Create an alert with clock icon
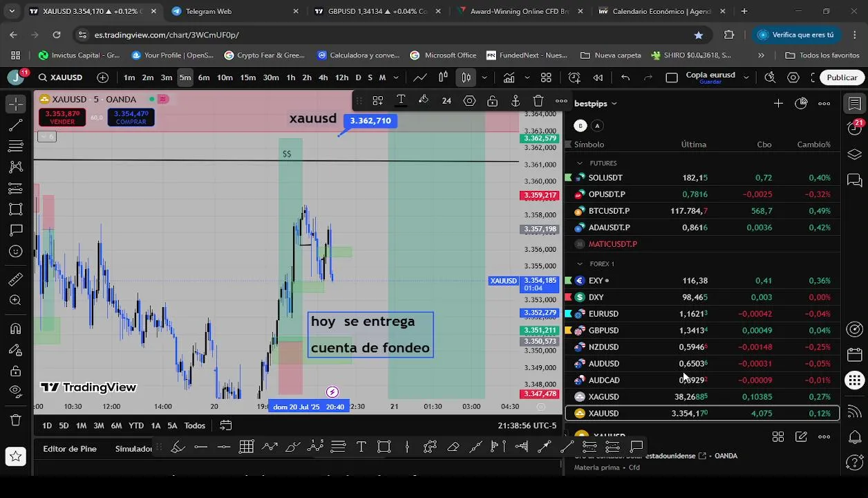The image size is (868, 498). tap(574, 77)
